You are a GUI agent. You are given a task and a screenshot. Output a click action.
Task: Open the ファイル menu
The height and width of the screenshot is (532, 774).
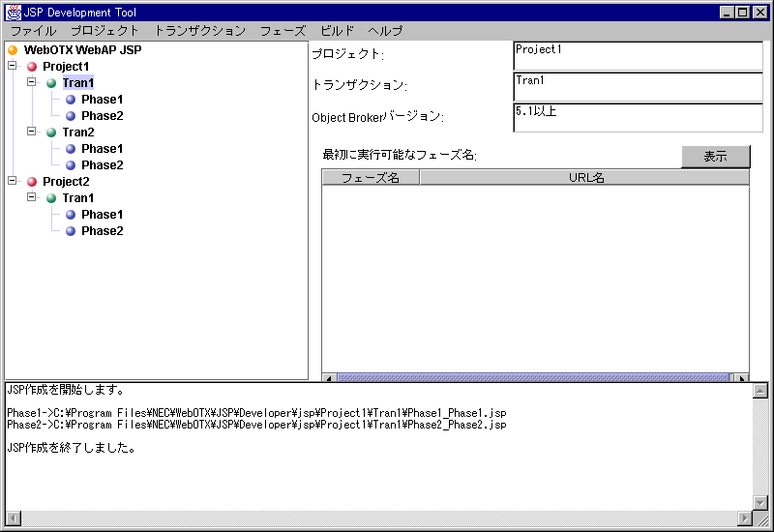pyautogui.click(x=34, y=31)
